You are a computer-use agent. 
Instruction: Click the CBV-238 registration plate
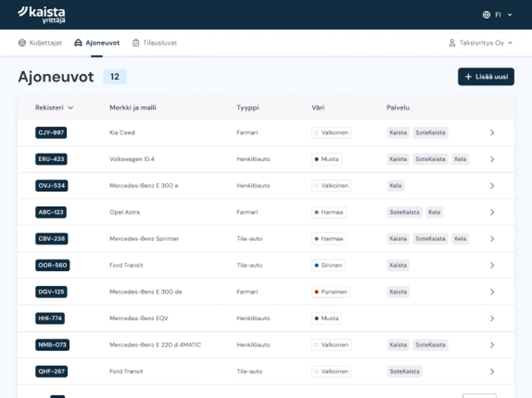pos(52,239)
